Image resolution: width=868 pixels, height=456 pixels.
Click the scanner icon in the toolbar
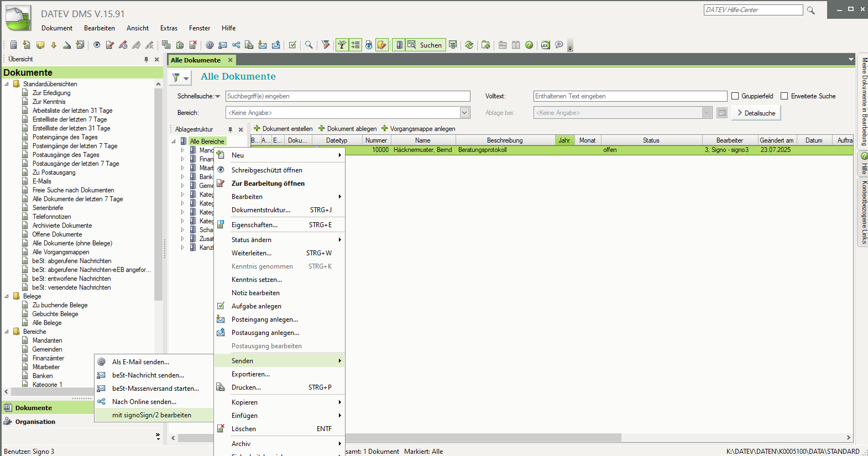[x=67, y=45]
